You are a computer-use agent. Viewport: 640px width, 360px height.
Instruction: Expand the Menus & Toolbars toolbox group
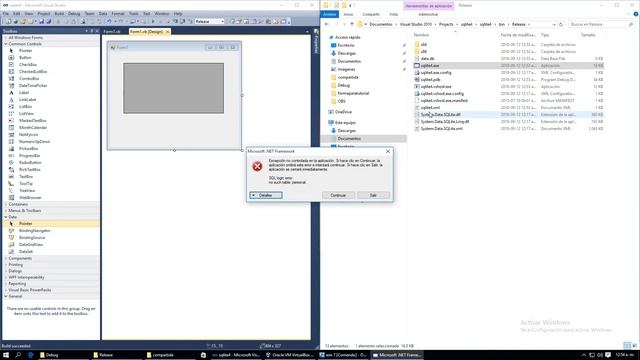[x=6, y=211]
